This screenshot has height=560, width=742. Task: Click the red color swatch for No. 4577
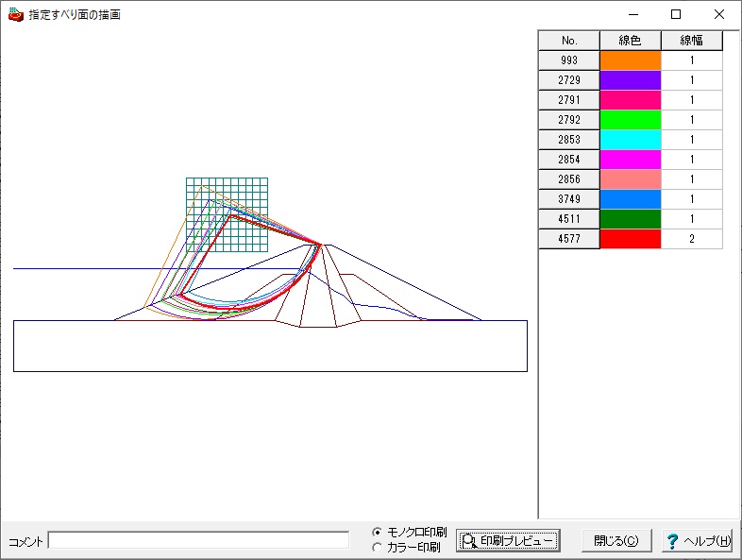click(x=631, y=239)
